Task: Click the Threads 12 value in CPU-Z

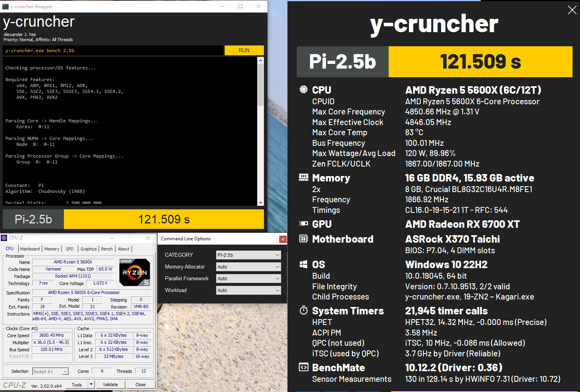Action: coord(144,371)
